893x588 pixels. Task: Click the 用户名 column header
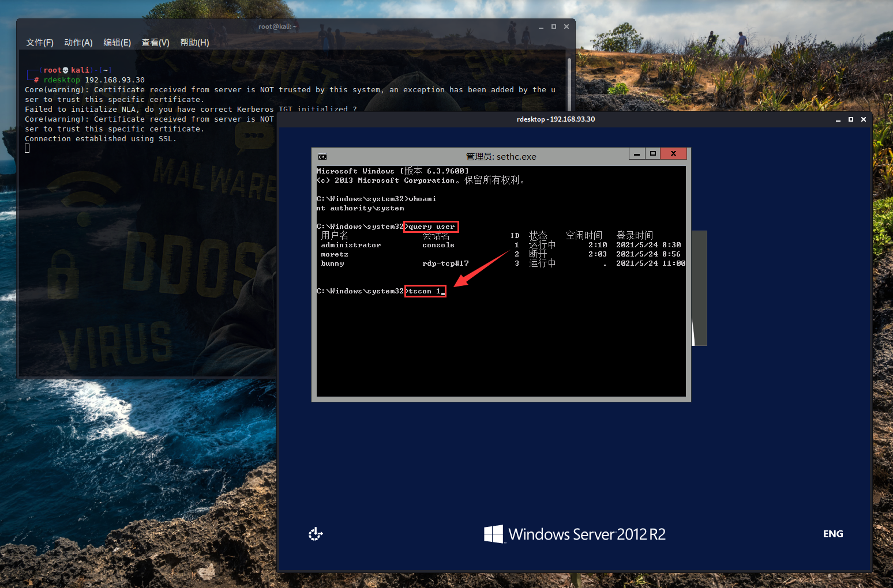pyautogui.click(x=335, y=236)
